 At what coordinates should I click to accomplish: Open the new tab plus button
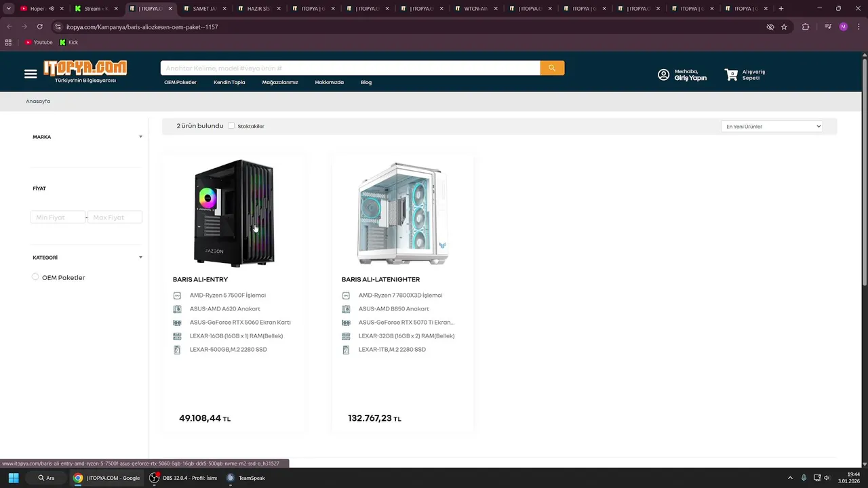point(781,9)
